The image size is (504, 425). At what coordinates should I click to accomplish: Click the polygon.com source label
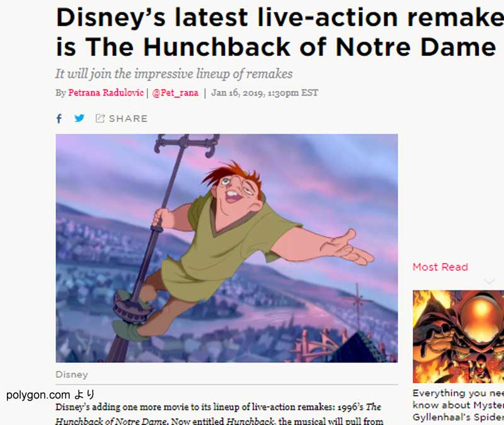[x=50, y=395]
